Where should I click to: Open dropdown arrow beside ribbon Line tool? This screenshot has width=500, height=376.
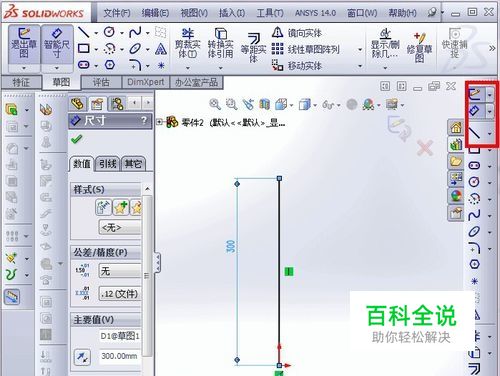point(96,33)
